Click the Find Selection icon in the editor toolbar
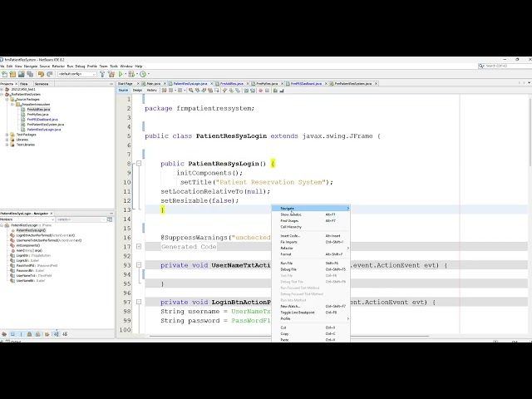The width and height of the screenshot is (532, 399). pyautogui.click(x=191, y=91)
